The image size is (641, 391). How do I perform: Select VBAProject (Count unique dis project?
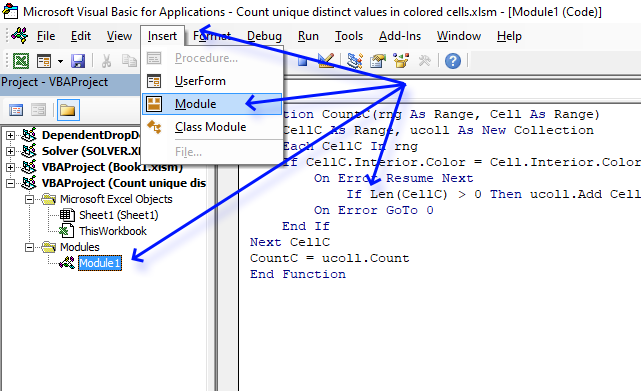[x=124, y=183]
